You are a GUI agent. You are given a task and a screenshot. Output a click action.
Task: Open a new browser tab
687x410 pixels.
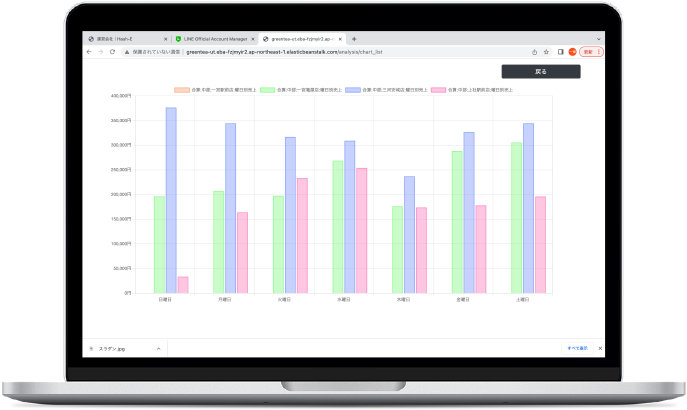click(x=354, y=38)
